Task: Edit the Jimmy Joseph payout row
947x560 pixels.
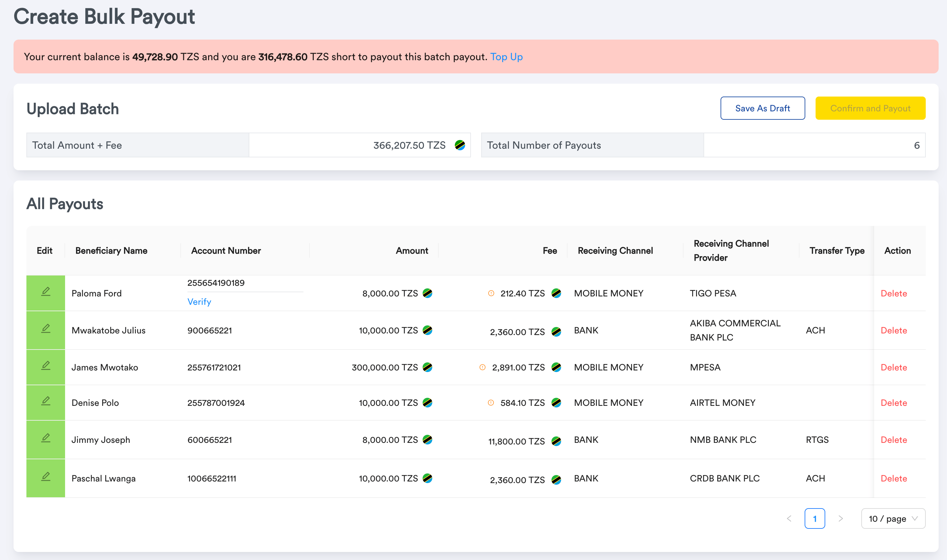Action: 46,438
